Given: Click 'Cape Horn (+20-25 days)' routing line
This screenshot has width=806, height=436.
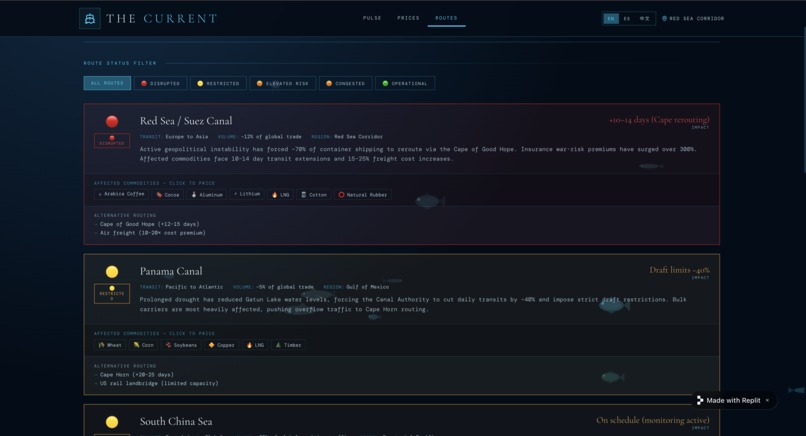Looking at the screenshot, I should click(136, 375).
